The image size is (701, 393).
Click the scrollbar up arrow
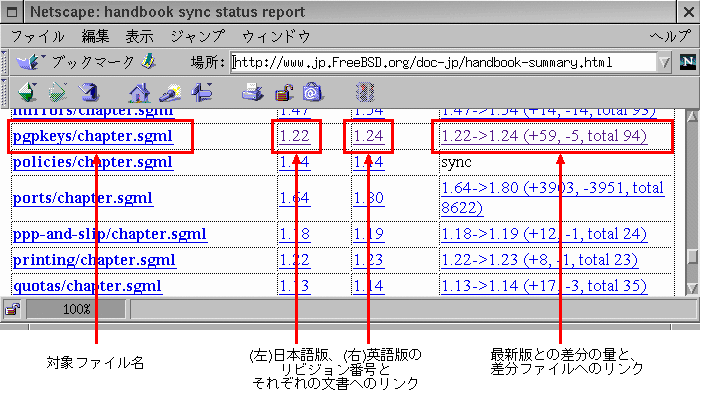692,116
